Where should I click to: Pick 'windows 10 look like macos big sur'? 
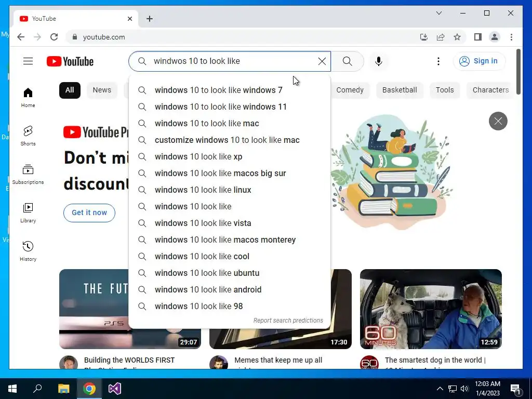[x=230, y=173]
